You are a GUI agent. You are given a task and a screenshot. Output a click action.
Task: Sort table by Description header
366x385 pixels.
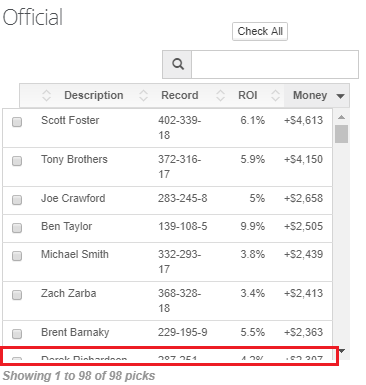(94, 95)
